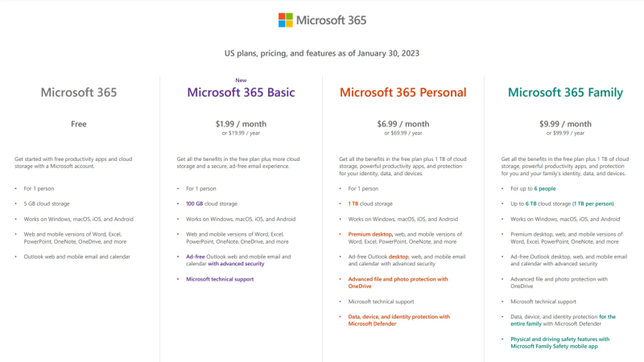Click the $6.99 / month price
The width and height of the screenshot is (644, 362).
tap(402, 124)
